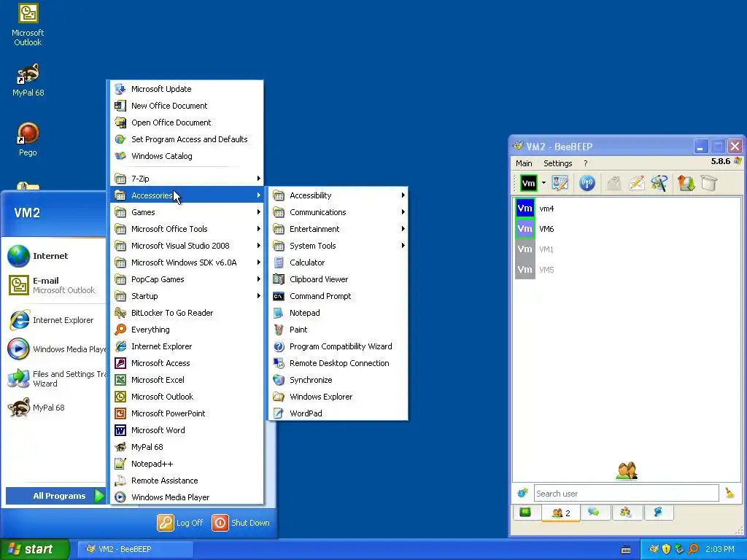This screenshot has height=560, width=747.
Task: Select offline user VM1 in BeeBEEP list
Action: (x=627, y=249)
